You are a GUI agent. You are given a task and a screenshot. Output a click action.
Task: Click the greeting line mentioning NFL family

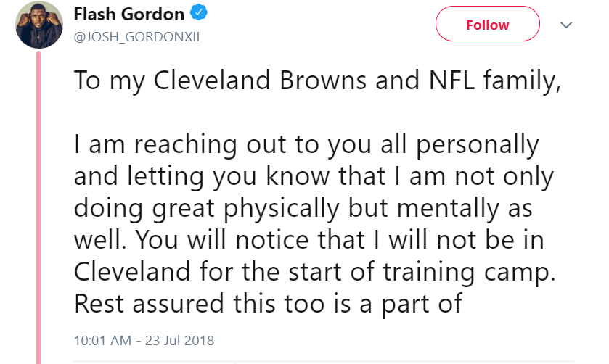pyautogui.click(x=317, y=81)
